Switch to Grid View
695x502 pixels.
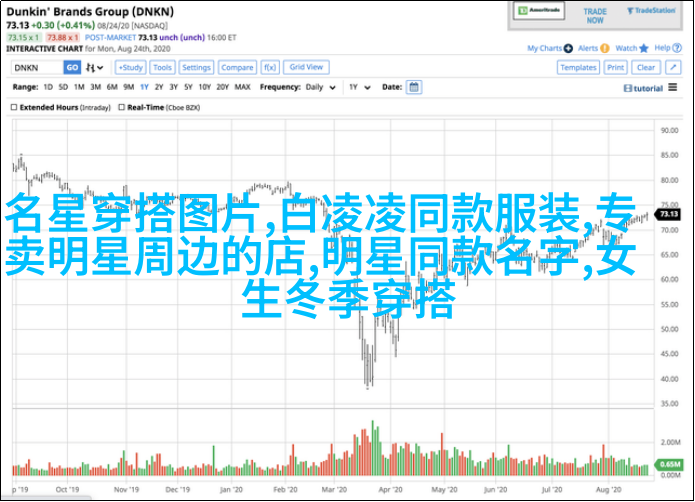pos(306,67)
